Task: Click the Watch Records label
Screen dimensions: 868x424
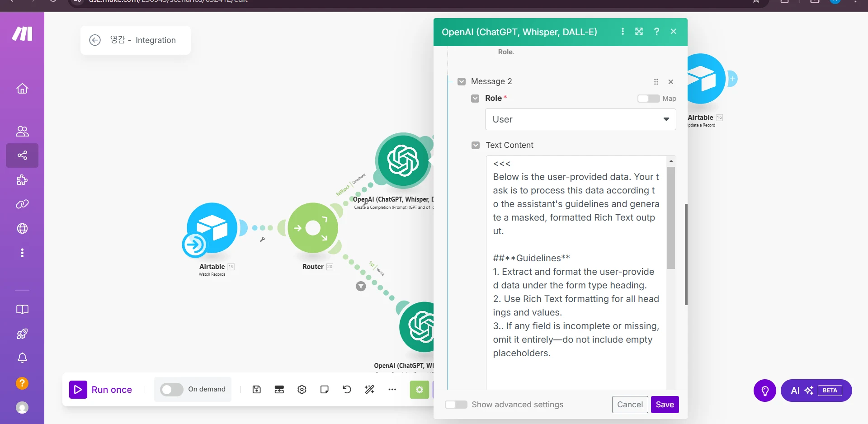Action: [212, 274]
